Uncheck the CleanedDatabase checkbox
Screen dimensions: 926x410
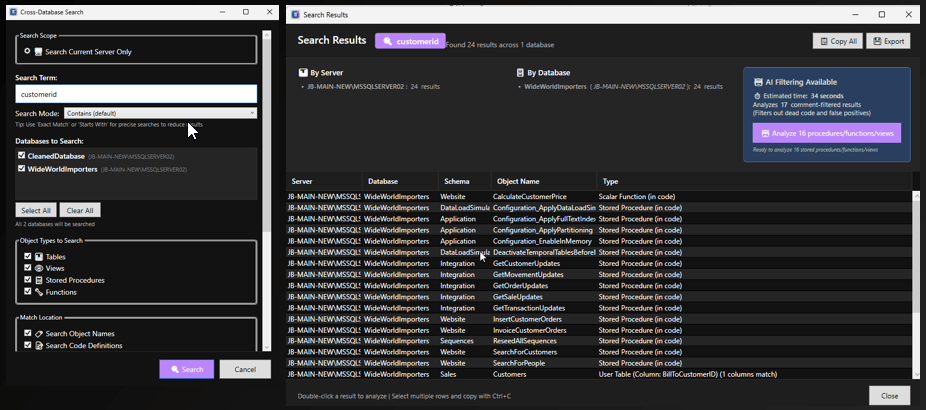pos(22,156)
